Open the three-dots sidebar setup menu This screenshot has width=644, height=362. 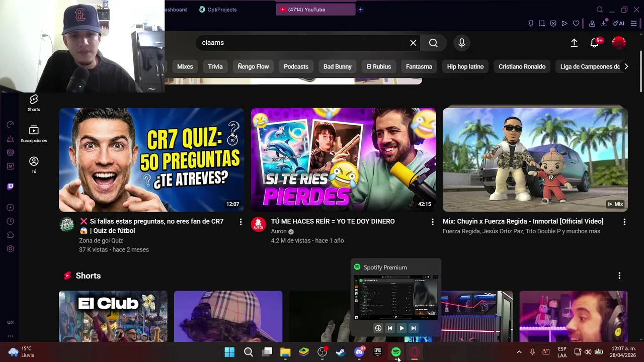click(10, 336)
